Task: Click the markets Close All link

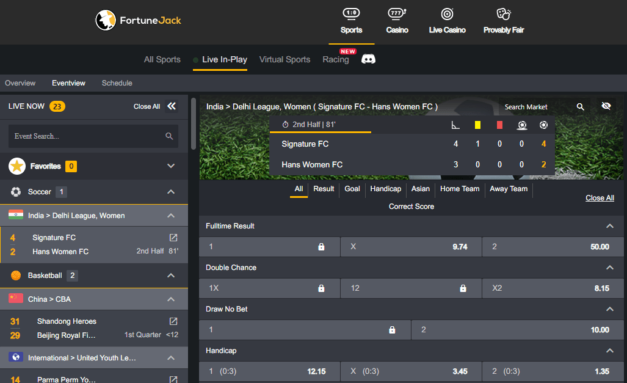Action: pos(599,198)
